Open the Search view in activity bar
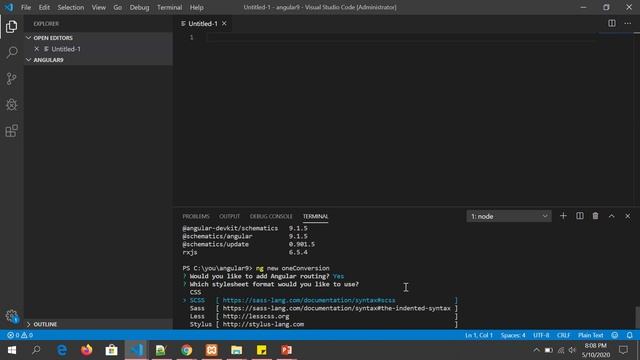The height and width of the screenshot is (360, 640). 11,52
